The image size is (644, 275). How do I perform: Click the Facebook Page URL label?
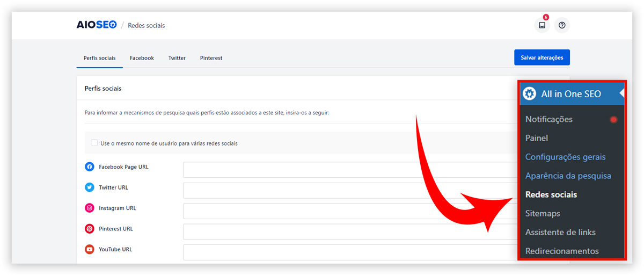123,167
